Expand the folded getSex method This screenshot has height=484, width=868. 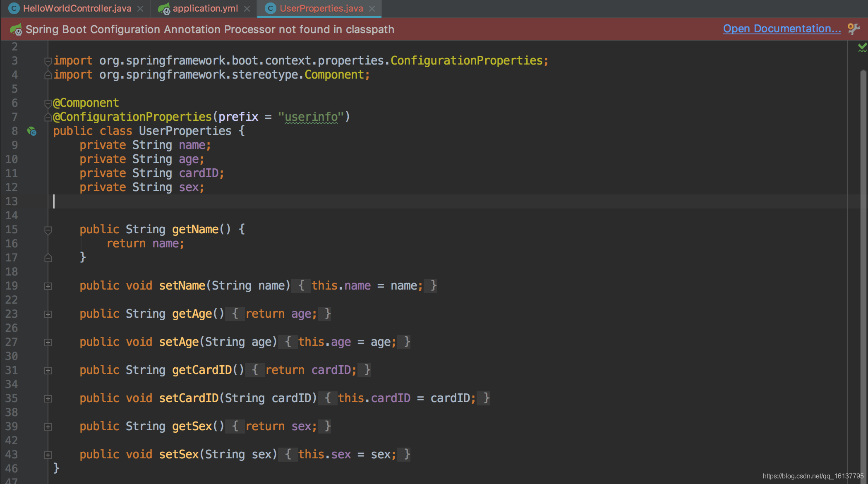(48, 427)
